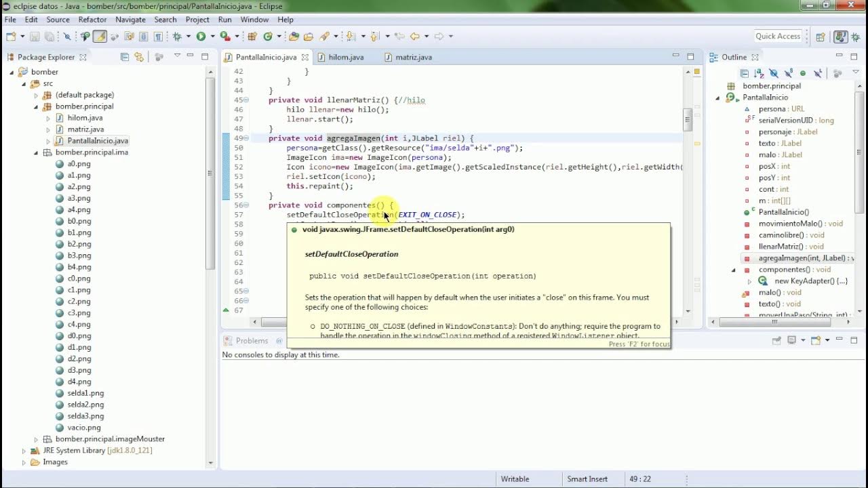Click the green Run button
The width and height of the screenshot is (868, 488).
tap(201, 37)
